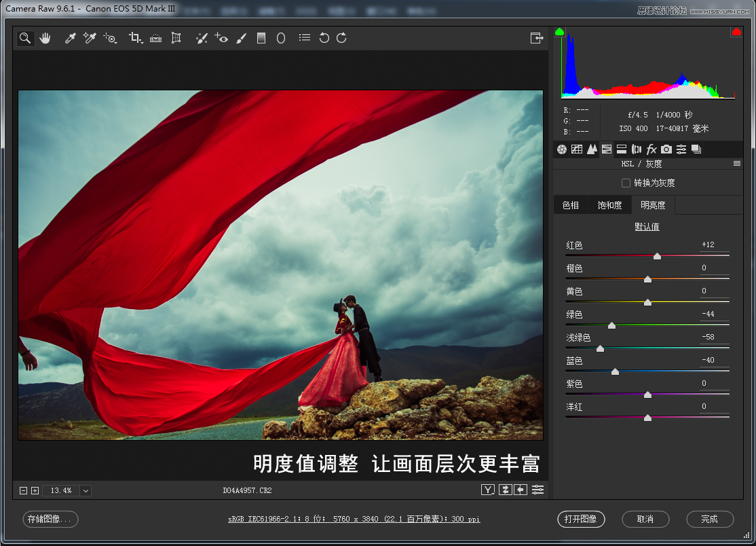Click the 蓝色 luminance slider handle
The height and width of the screenshot is (546, 756).
(x=615, y=371)
